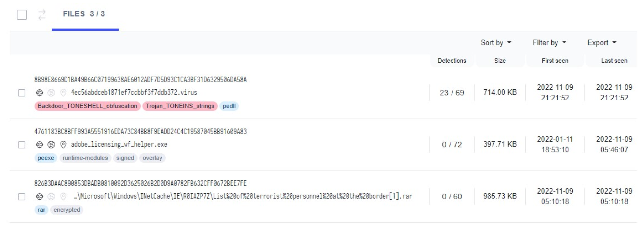Open hash link starting with 8B98E8669D1BA

click(140, 80)
